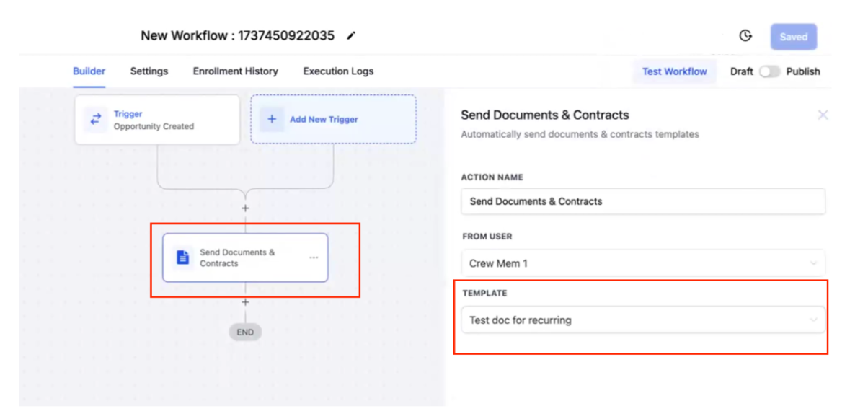
Task: Click the plus icon in Add New Trigger
Action: [272, 119]
